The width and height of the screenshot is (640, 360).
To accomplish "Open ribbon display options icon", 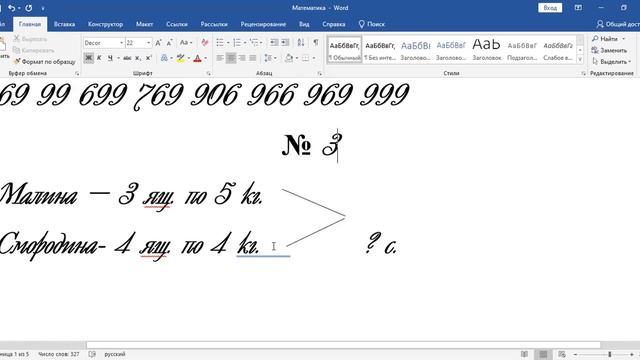I will pos(578,8).
